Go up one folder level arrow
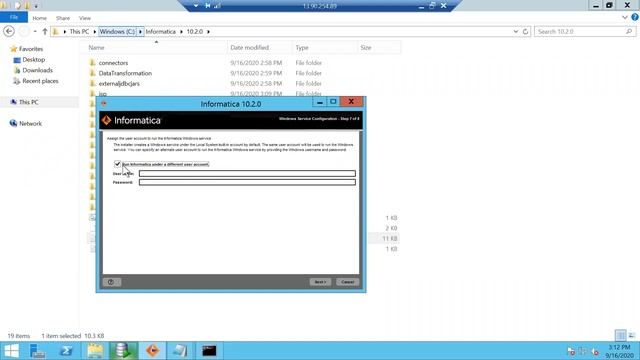This screenshot has width=640, height=360. click(45, 31)
